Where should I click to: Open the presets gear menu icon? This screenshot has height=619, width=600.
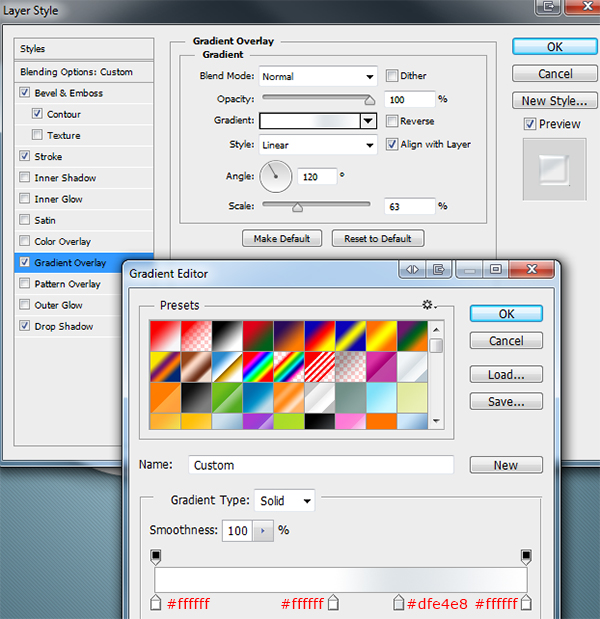pyautogui.click(x=429, y=305)
